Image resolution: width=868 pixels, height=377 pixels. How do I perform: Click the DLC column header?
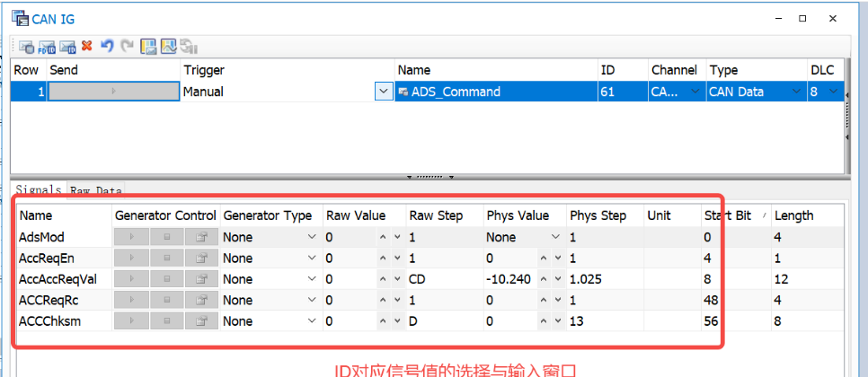pyautogui.click(x=826, y=70)
